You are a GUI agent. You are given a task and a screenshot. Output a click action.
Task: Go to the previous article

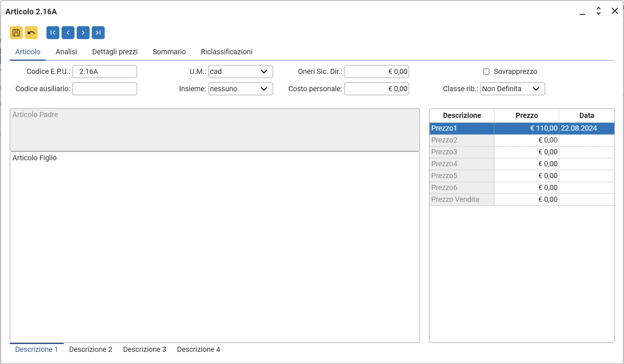[x=68, y=33]
